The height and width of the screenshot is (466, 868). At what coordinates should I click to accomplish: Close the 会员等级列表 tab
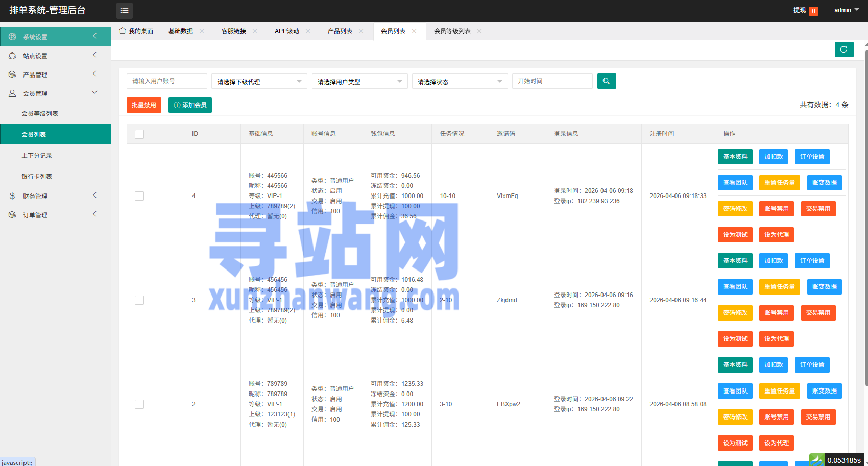479,31
